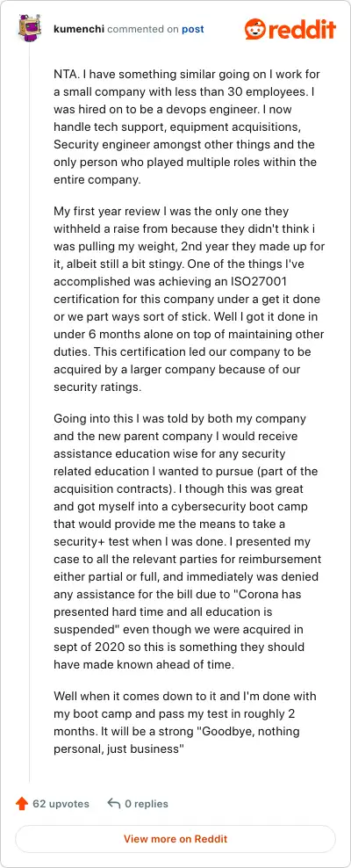
Task: Select the 'My first year review' paragraph
Action: [x=189, y=299]
